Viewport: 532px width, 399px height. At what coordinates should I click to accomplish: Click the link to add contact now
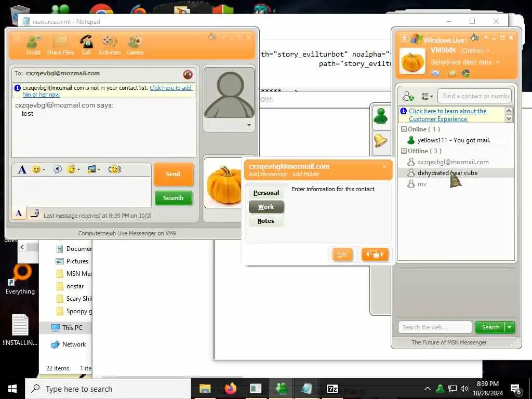coord(108,91)
